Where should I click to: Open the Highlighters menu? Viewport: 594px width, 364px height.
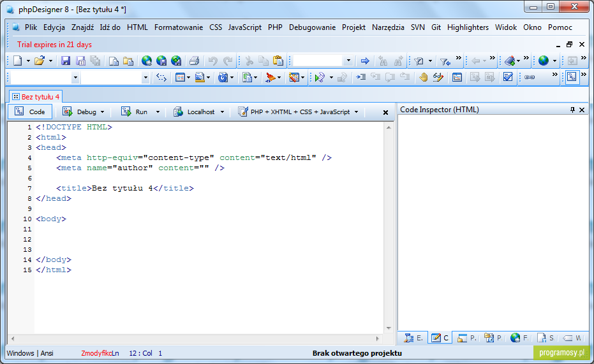coord(468,27)
